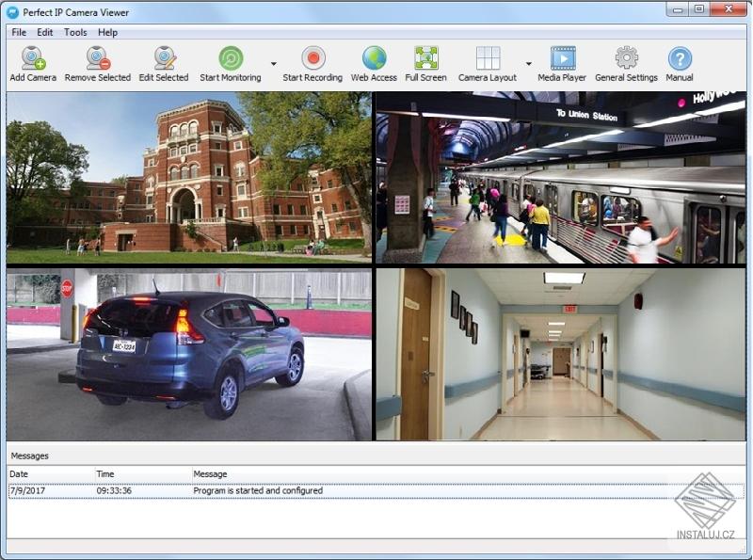Open the Tools menu
This screenshot has height=560, width=753.
click(x=74, y=31)
